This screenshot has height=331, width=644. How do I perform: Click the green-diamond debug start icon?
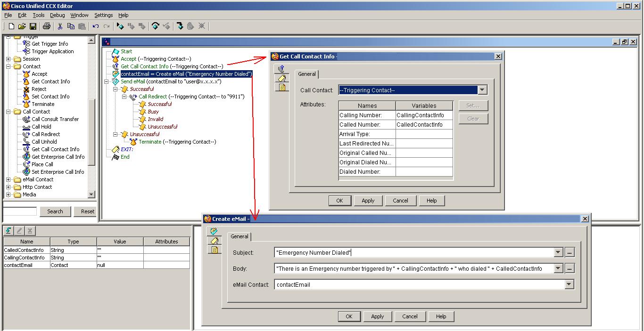tap(120, 26)
